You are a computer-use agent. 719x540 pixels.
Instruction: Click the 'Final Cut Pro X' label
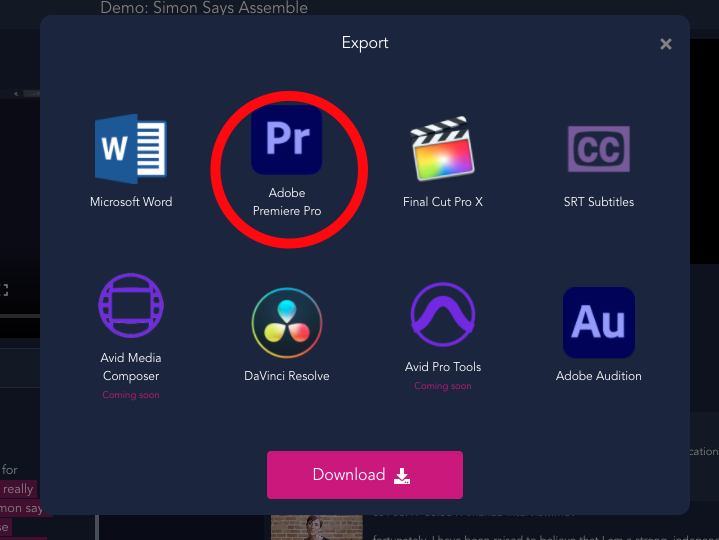(443, 202)
